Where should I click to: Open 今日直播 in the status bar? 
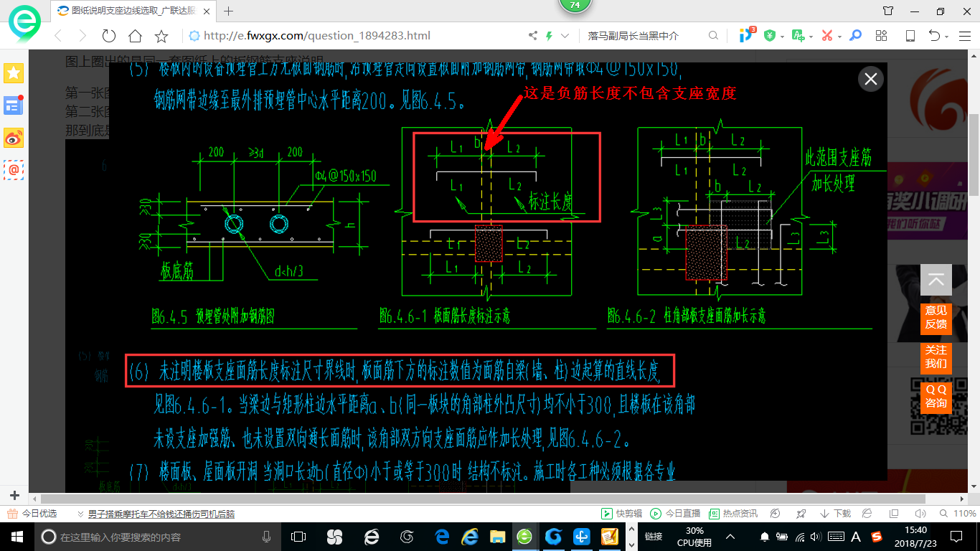(675, 514)
